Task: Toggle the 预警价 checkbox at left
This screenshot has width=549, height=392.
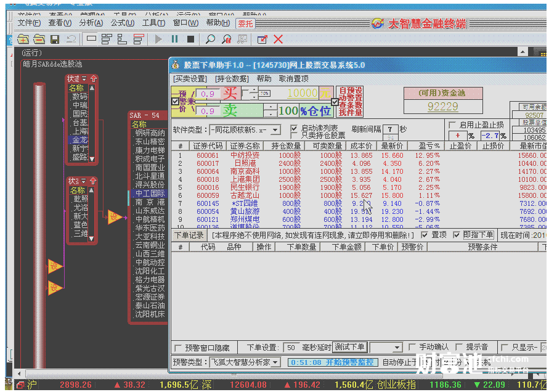Action: pos(176,102)
